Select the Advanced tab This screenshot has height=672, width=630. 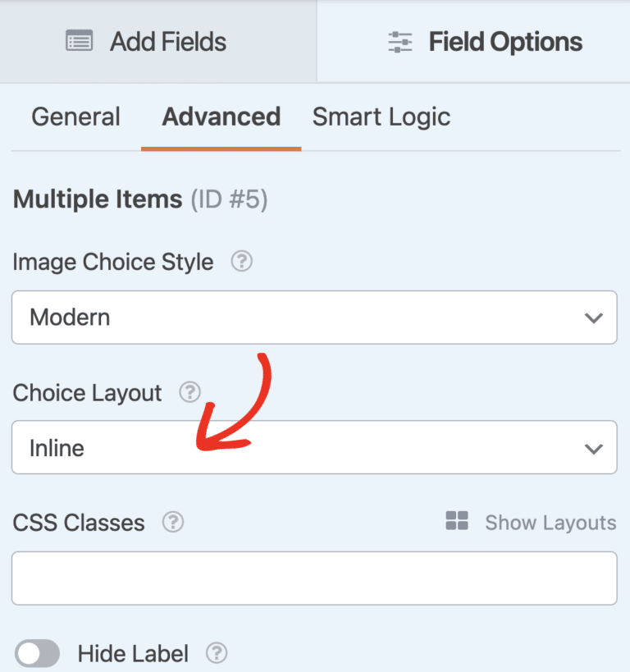(221, 117)
